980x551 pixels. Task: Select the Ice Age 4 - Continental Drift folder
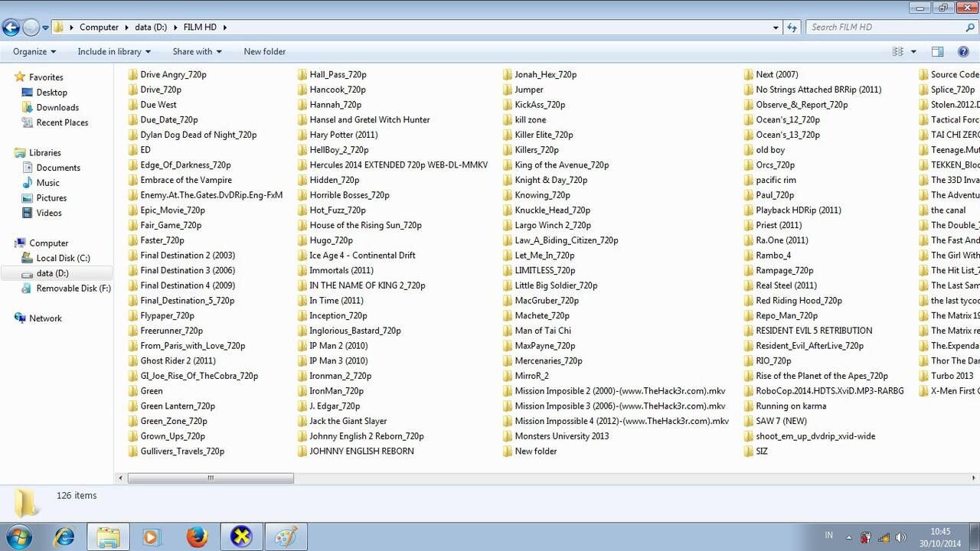(x=356, y=256)
